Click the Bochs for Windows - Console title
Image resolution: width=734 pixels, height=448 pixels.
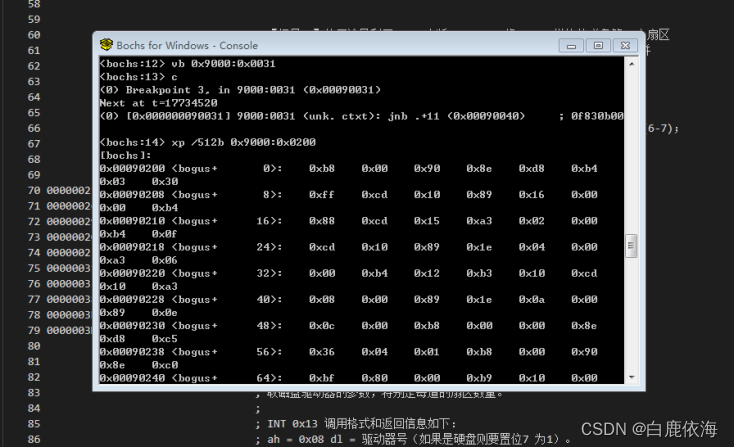187,45
